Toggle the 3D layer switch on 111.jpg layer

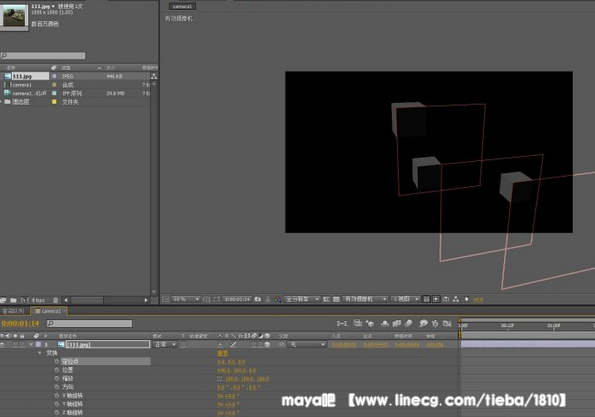click(267, 345)
